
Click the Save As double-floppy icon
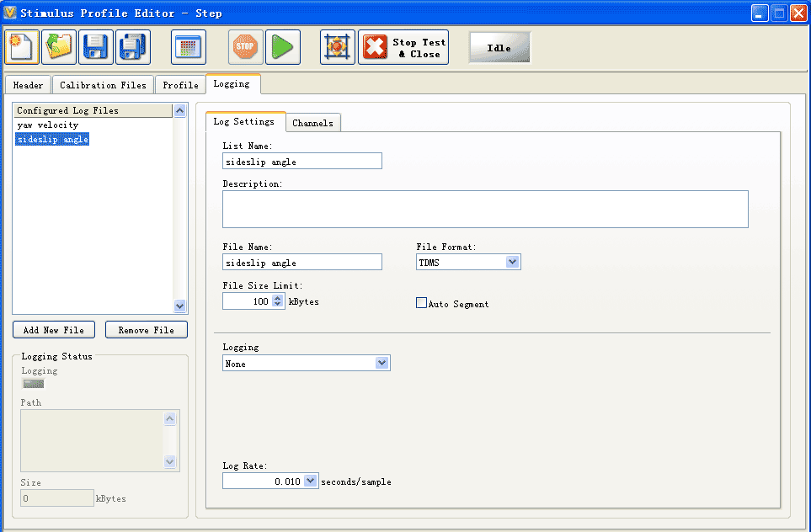(x=133, y=47)
